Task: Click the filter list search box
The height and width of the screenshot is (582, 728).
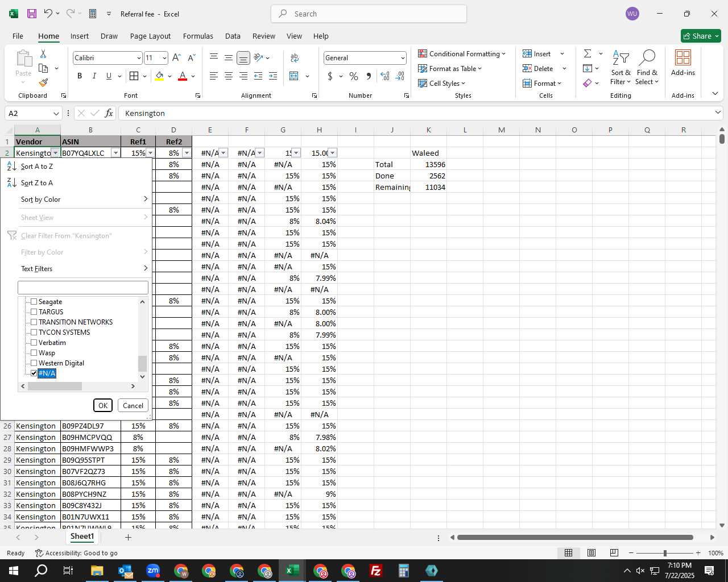Action: click(83, 288)
